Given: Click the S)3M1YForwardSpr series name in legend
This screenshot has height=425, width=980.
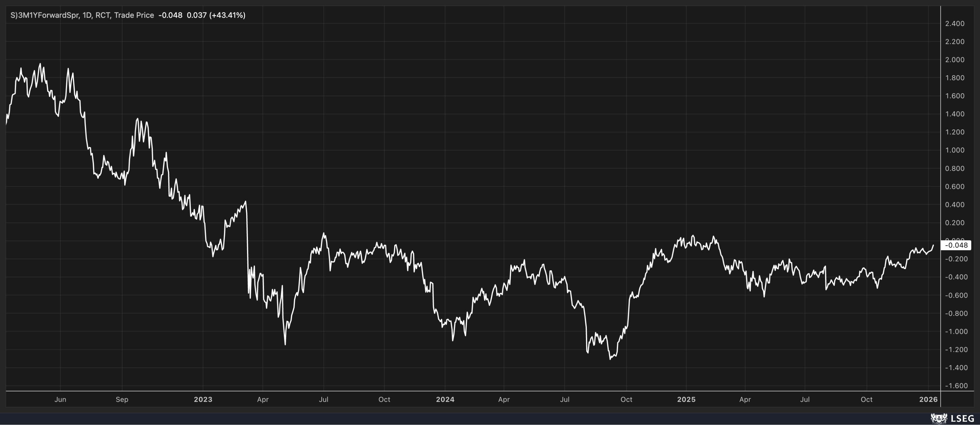Looking at the screenshot, I should point(45,15).
